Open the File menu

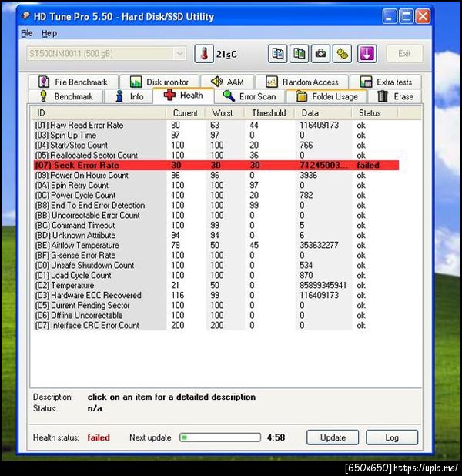pos(27,33)
